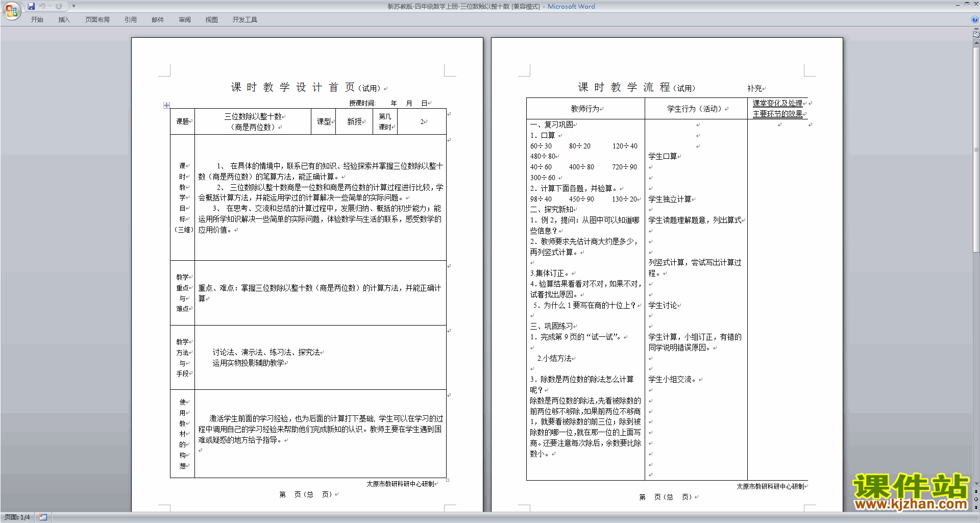
Task: Click the line 运用实物投影辅助教学
Action: tap(248, 363)
